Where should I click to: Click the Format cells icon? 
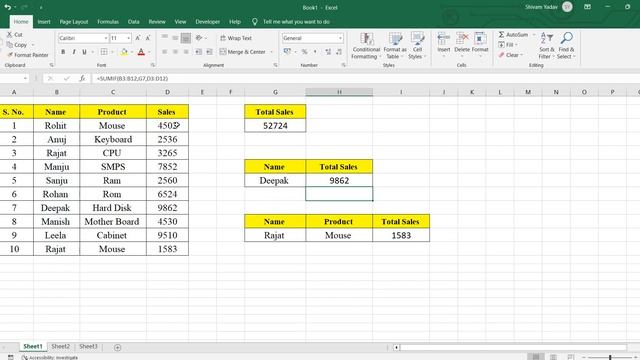480,39
